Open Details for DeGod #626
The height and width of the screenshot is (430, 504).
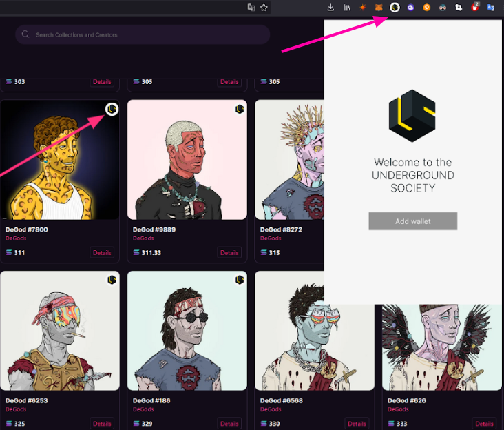tap(484, 424)
